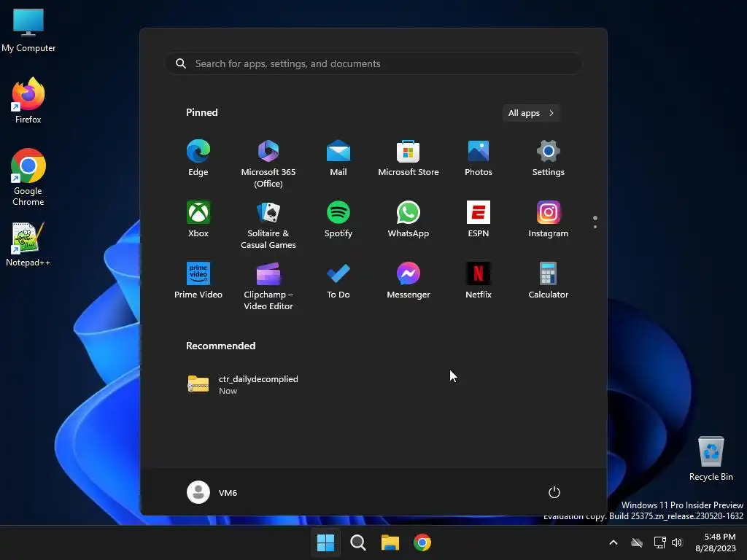Select My Computer on the desktop
The image size is (747, 560).
[x=28, y=31]
